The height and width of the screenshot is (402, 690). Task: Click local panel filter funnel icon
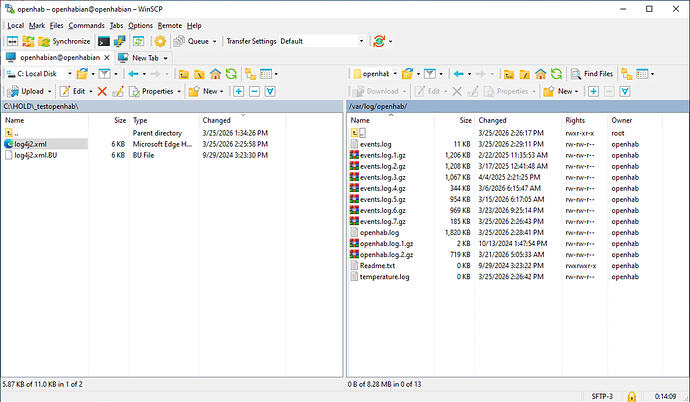[104, 74]
